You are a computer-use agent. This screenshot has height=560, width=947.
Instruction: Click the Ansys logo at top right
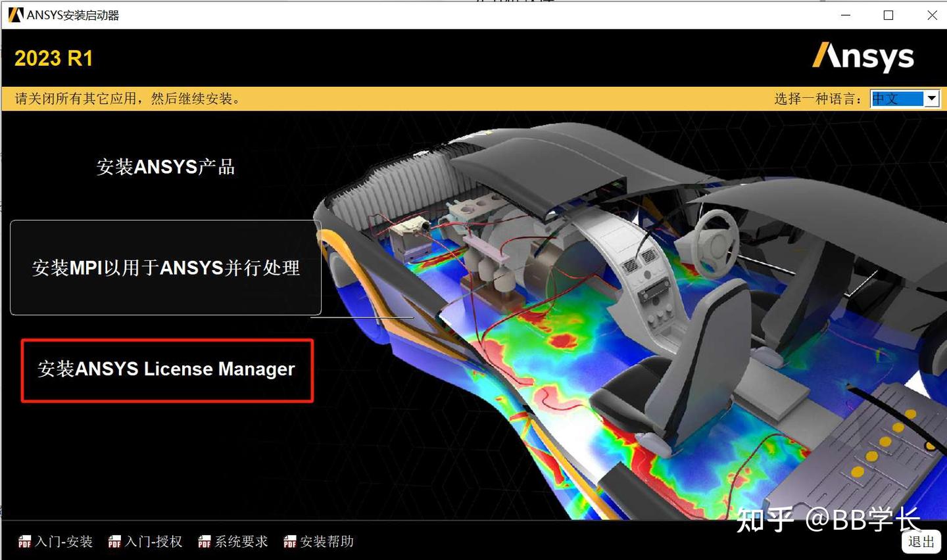click(863, 58)
